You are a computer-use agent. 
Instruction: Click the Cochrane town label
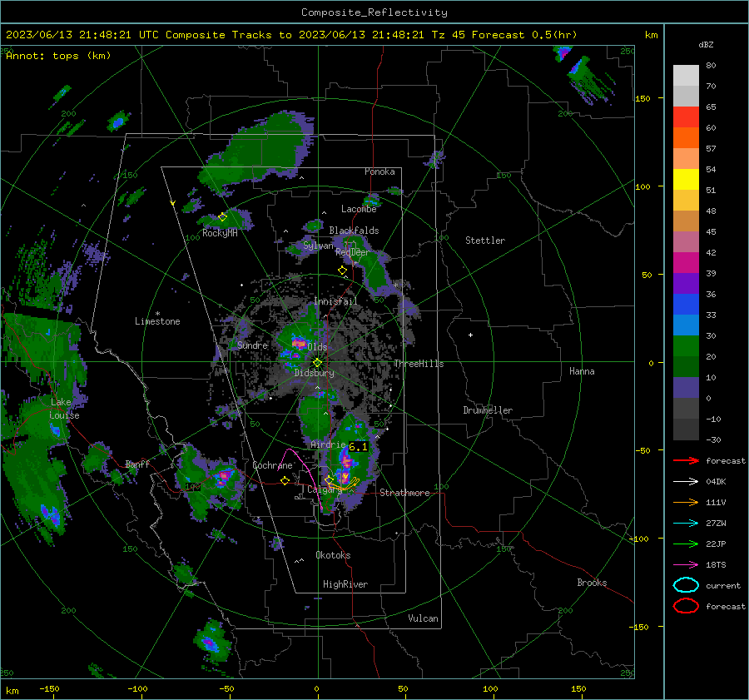[272, 465]
